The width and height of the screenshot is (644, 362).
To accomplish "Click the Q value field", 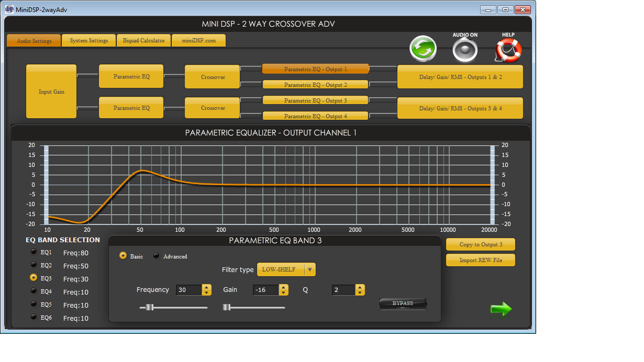I will (x=343, y=290).
